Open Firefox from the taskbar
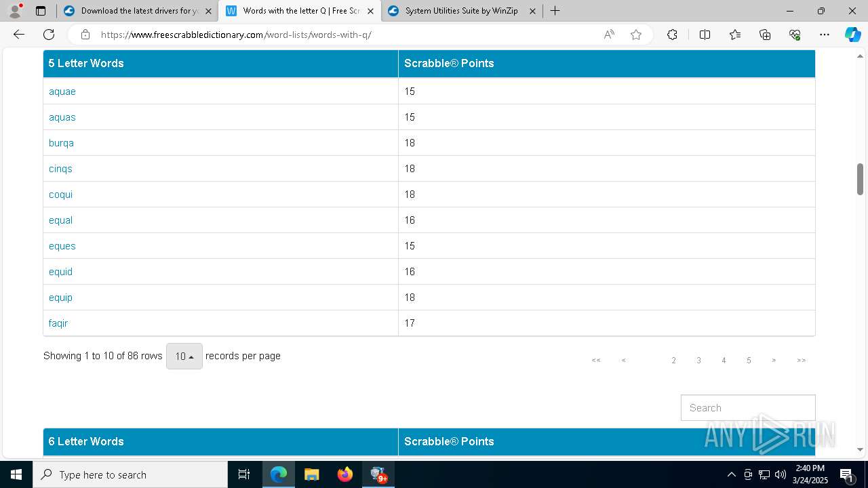 tap(344, 474)
